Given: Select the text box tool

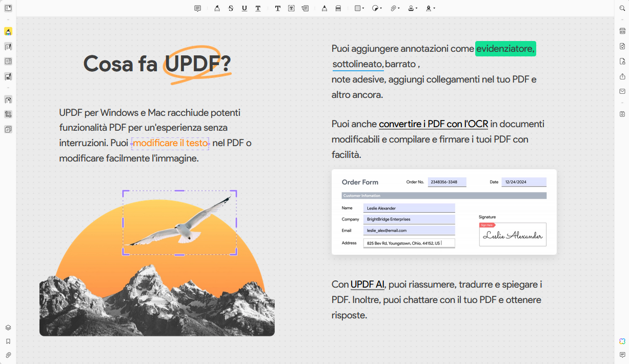Looking at the screenshot, I should coord(291,8).
